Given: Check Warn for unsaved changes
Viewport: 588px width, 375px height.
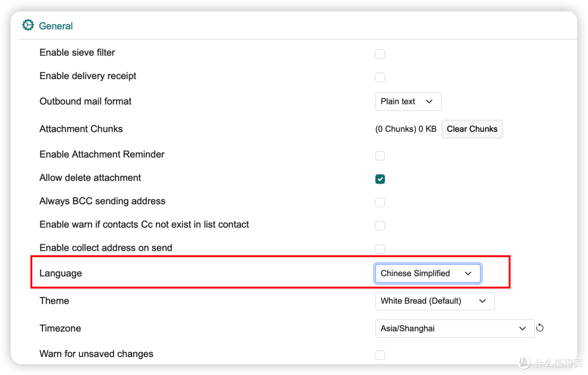Looking at the screenshot, I should click(x=380, y=355).
